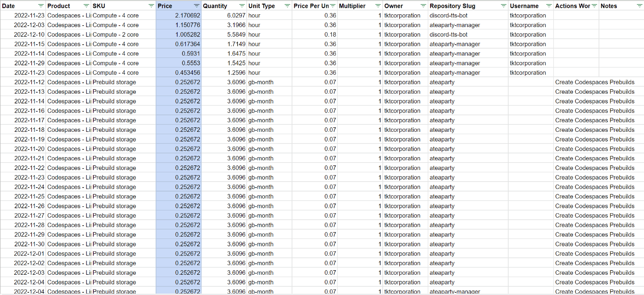Viewport: 644px width, 295px height.
Task: Select Create Codespaces Prebuilds in 2022-12-01 row
Action: tap(595, 254)
